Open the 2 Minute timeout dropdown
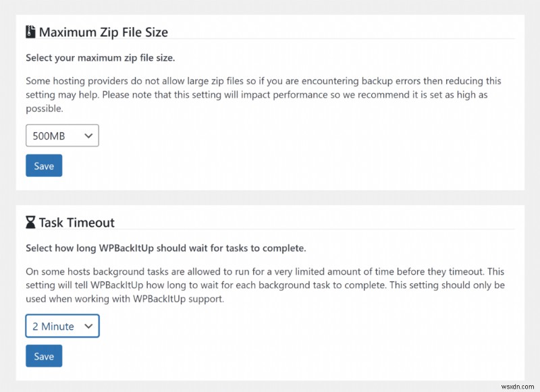 [x=62, y=326]
